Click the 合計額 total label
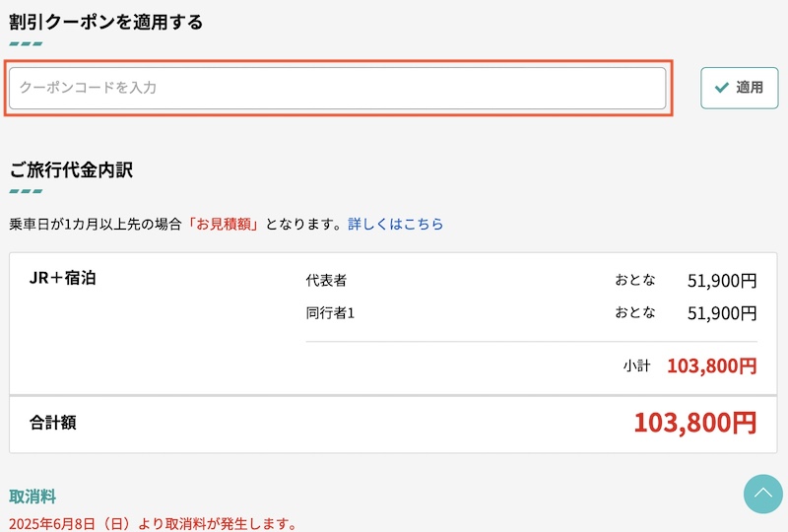 (53, 423)
